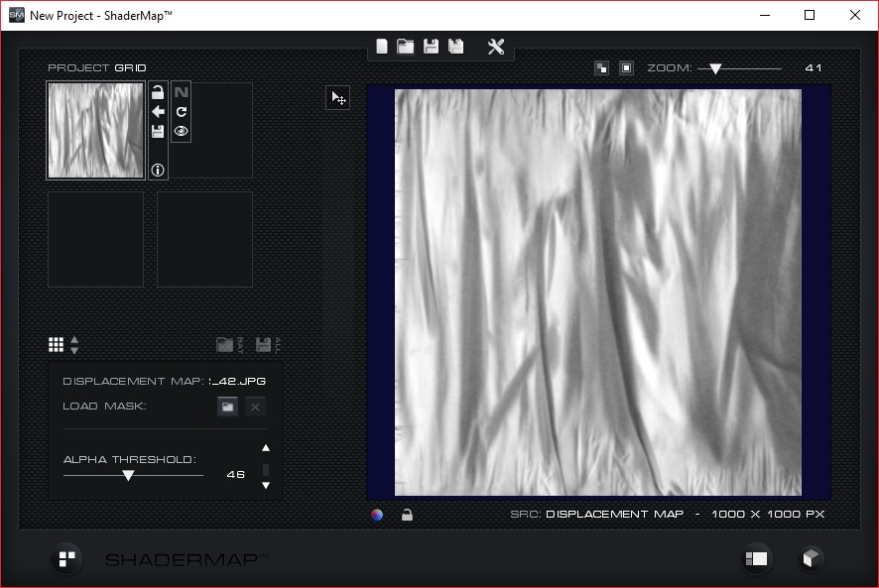Click properties panel scroll up arrow
879x588 pixels.
(x=266, y=448)
